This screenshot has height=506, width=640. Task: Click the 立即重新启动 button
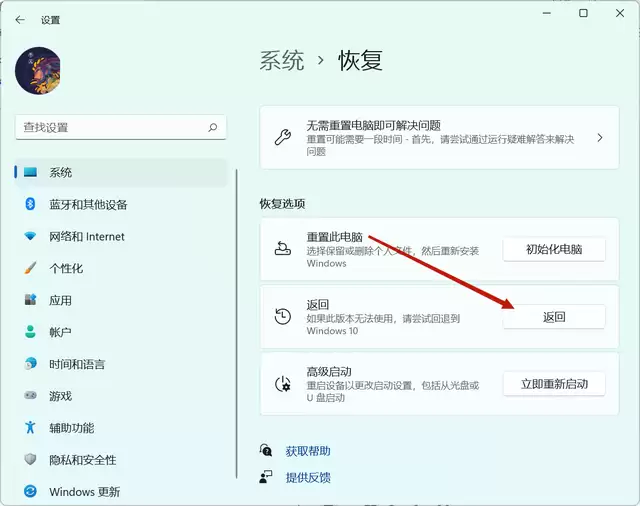[553, 383]
